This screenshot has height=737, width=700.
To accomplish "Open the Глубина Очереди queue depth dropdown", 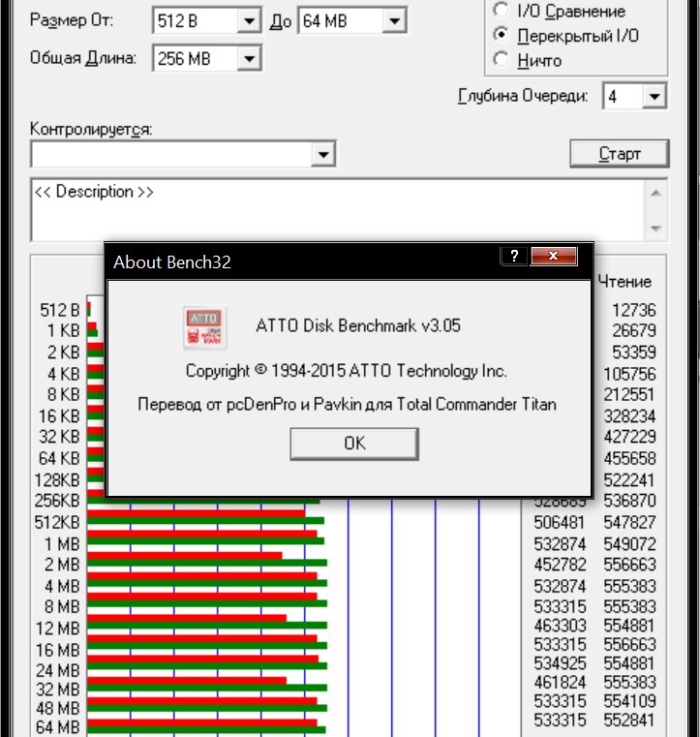I will (x=654, y=96).
